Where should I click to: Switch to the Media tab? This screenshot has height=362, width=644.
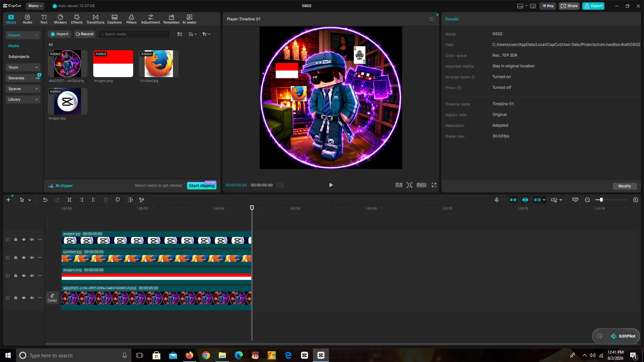(x=11, y=19)
